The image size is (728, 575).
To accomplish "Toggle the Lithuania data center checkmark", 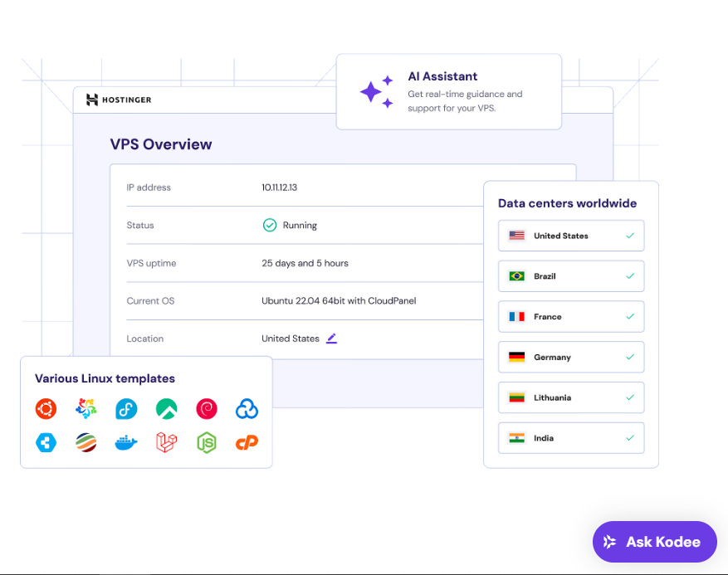I will coord(630,397).
